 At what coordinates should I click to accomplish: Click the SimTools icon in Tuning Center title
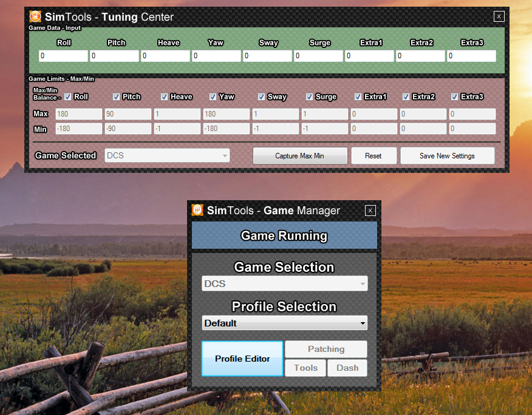click(35, 16)
